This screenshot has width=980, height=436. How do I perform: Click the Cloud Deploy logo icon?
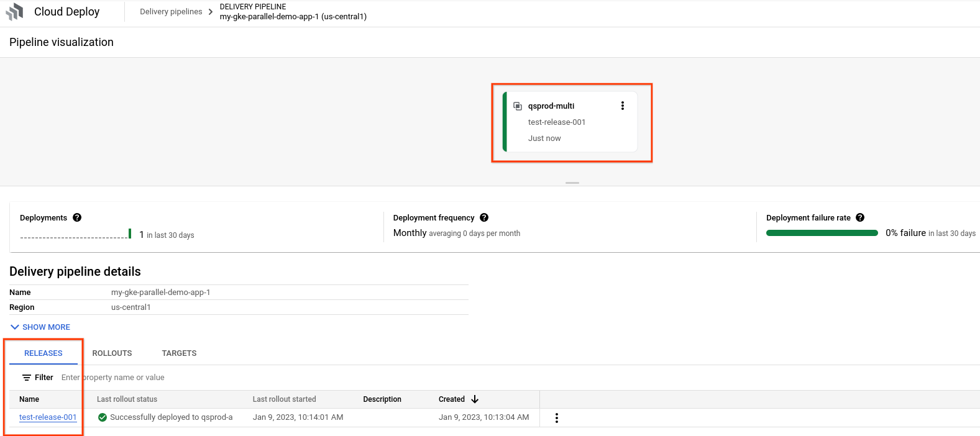14,12
